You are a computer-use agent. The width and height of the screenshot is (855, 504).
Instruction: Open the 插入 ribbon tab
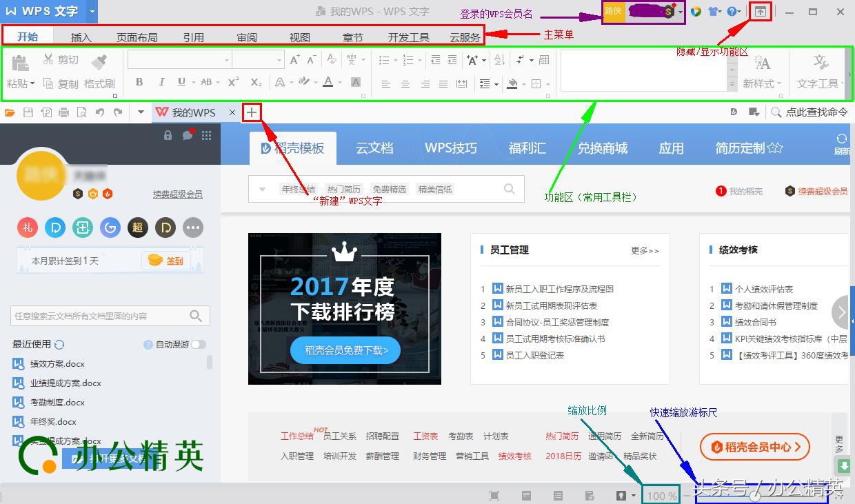click(81, 37)
